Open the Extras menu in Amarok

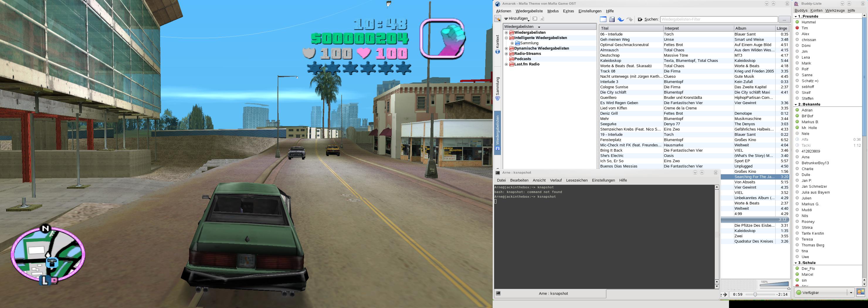click(x=568, y=11)
